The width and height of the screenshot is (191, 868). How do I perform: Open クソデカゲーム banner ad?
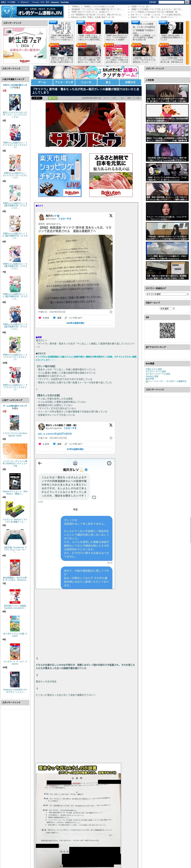(x=86, y=72)
